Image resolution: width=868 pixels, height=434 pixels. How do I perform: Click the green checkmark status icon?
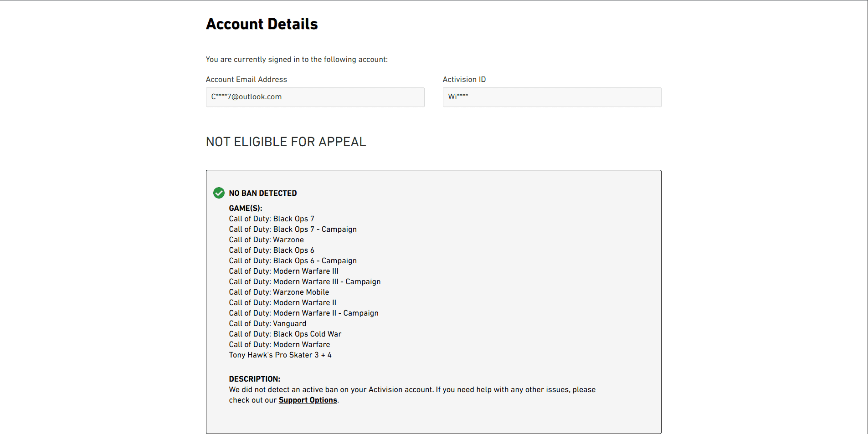tap(219, 193)
